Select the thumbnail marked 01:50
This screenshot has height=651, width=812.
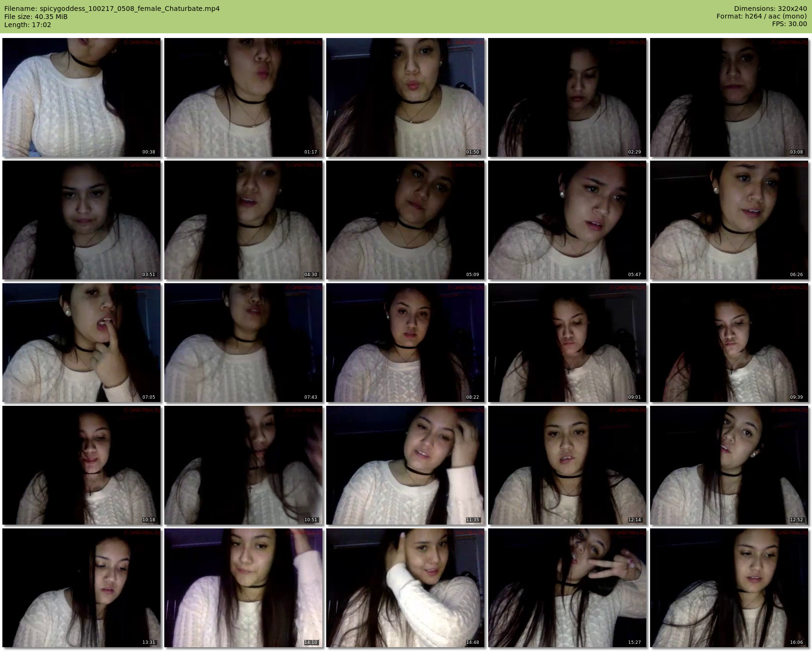click(406, 97)
